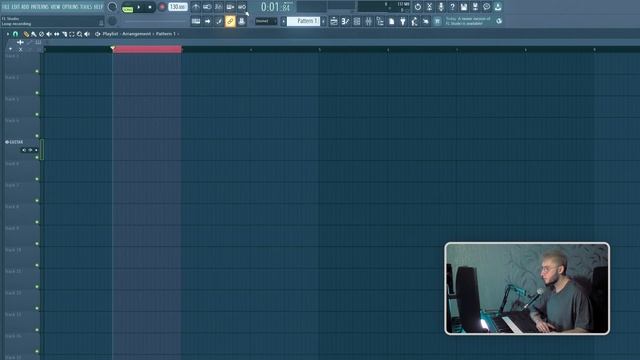640x360 pixels.
Task: Mute Track 1 using its green dot
Action: [x=37, y=71]
